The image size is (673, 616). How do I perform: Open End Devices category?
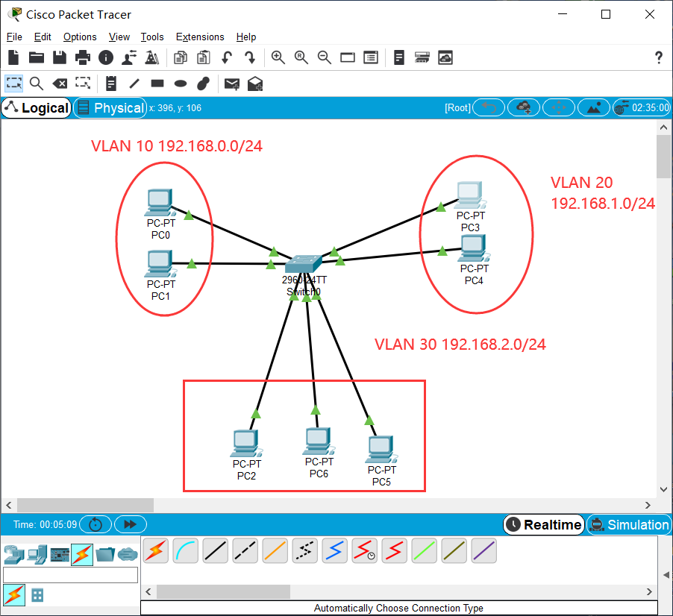37,554
